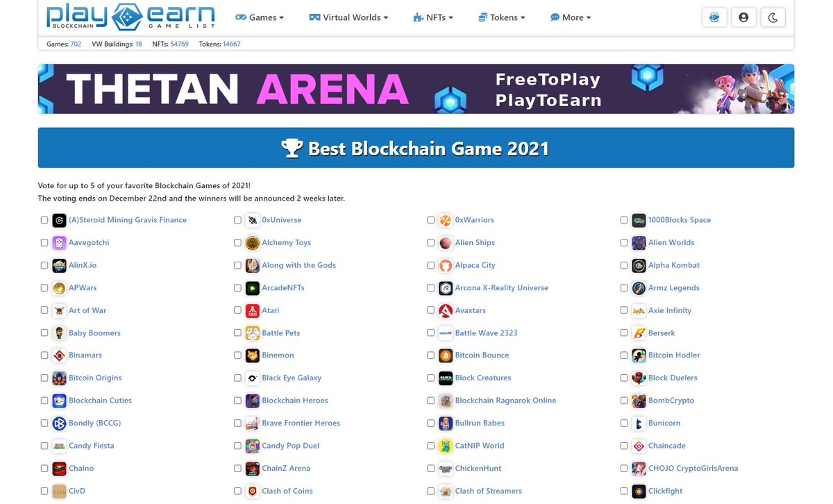Open the CatNIP World link
This screenshot has height=504, width=833.
(x=480, y=446)
